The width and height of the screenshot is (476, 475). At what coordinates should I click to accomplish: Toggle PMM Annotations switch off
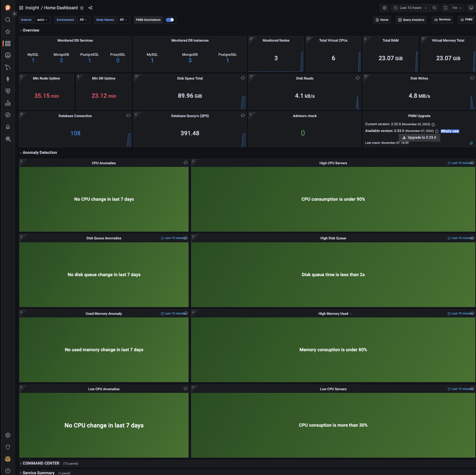coord(170,20)
